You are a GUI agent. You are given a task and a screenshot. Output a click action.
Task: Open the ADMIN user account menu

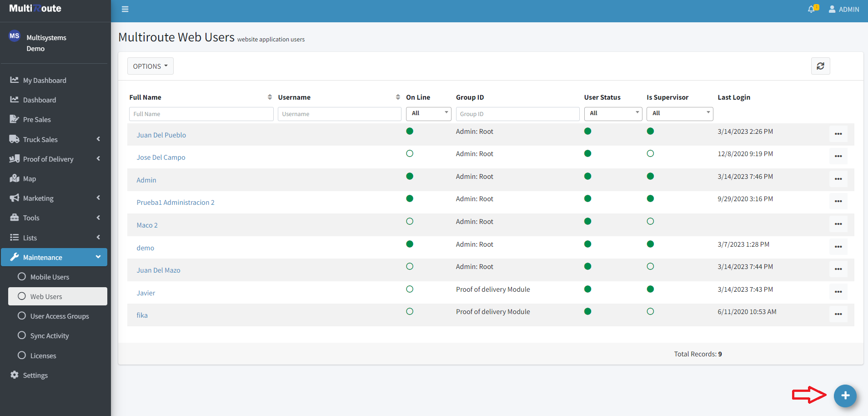tap(844, 9)
